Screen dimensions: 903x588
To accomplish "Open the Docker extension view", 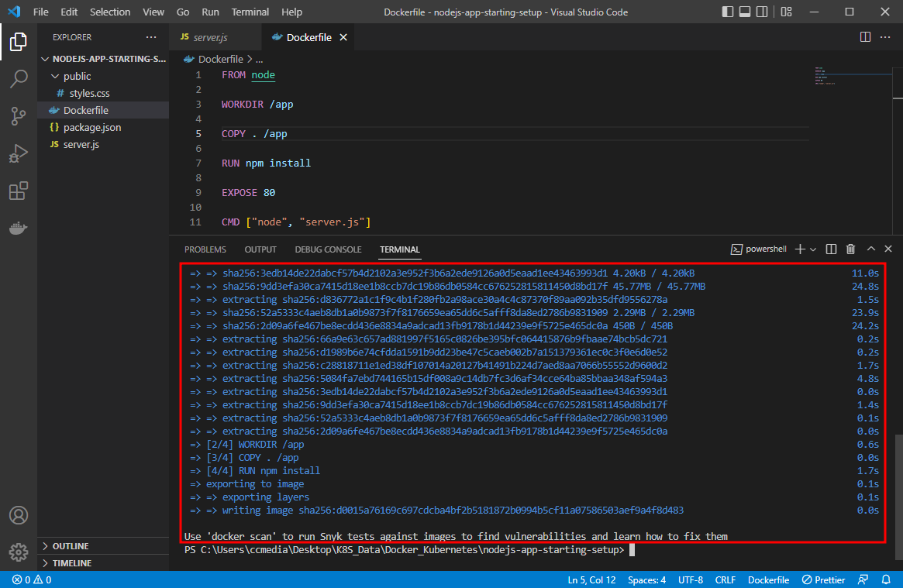I will 19,229.
